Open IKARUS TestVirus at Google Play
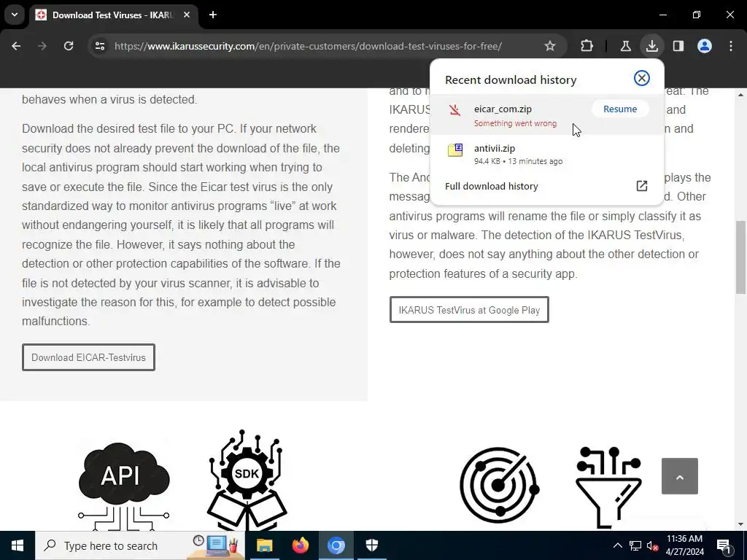747x560 pixels. (469, 310)
